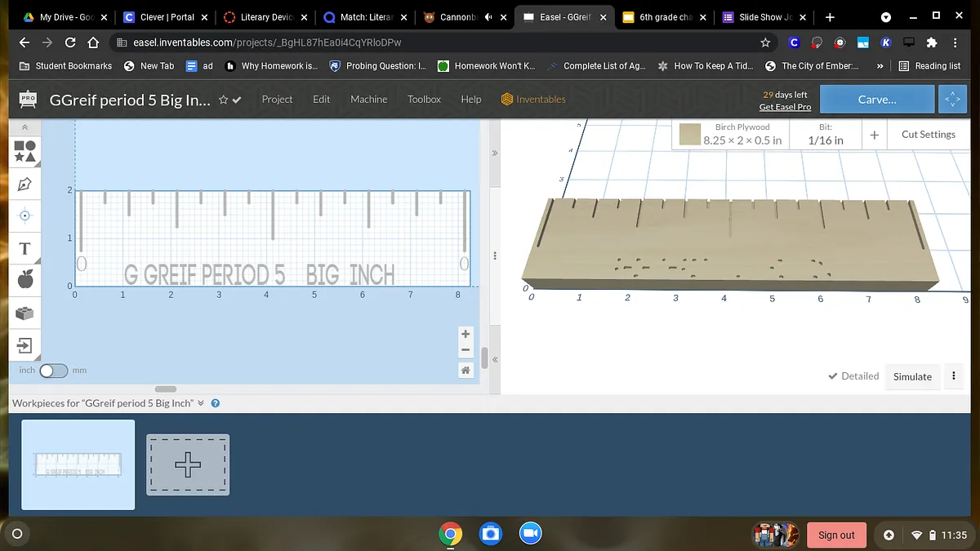Screen dimensions: 980x551
Task: Open the Help menu
Action: coord(471,100)
